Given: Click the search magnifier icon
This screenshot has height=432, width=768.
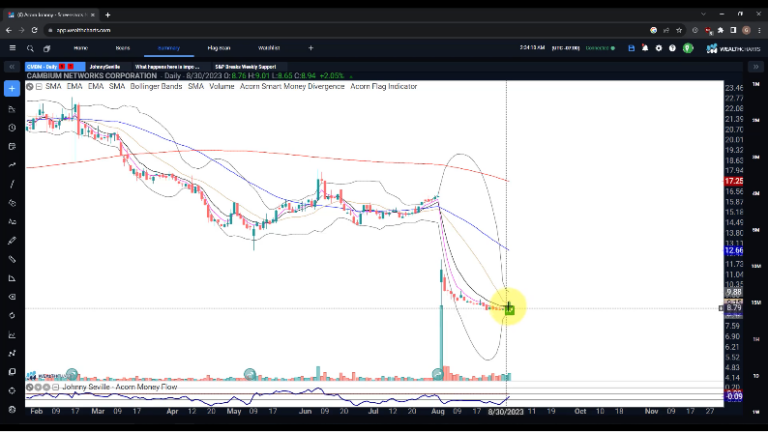Looking at the screenshot, I should 30,48.
